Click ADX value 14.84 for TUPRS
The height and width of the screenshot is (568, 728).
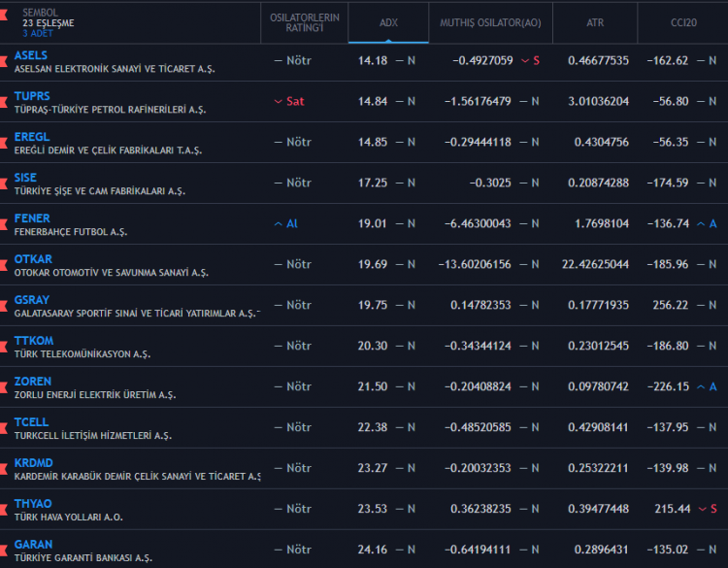373,101
